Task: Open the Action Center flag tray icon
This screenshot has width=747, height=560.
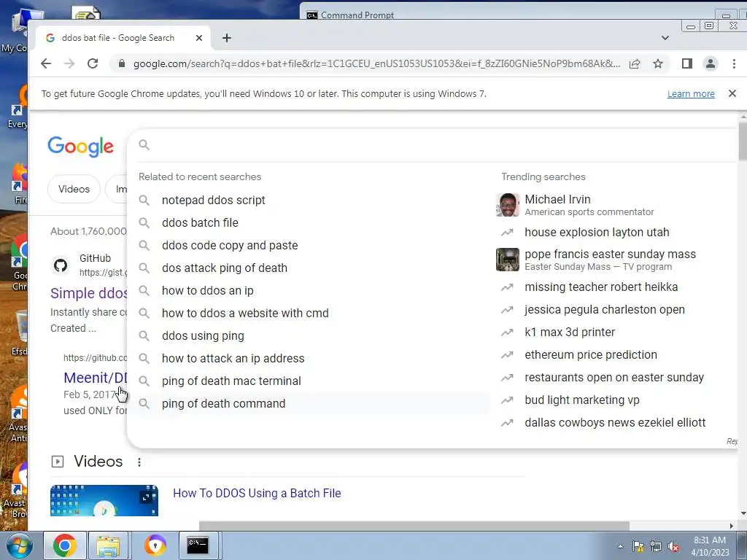Action: coord(638,547)
